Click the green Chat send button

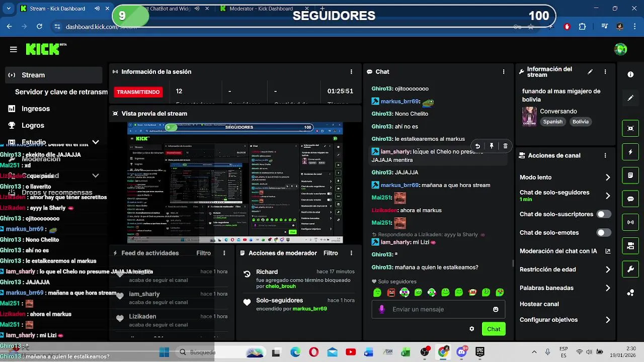point(494,329)
